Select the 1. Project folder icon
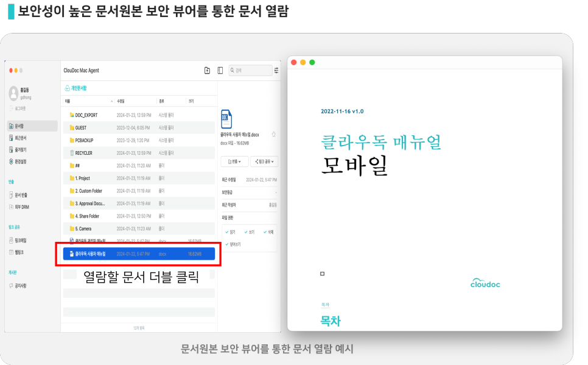The width and height of the screenshot is (588, 365). pos(72,178)
